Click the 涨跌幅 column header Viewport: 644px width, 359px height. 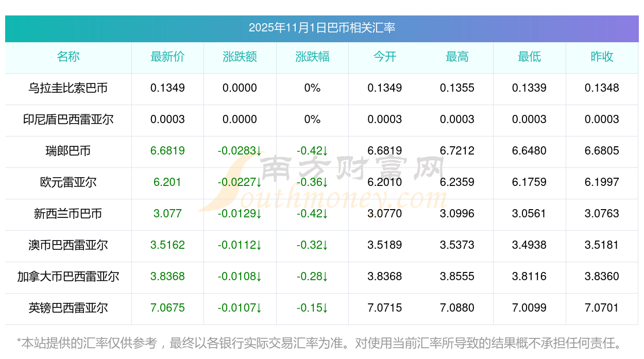[312, 57]
